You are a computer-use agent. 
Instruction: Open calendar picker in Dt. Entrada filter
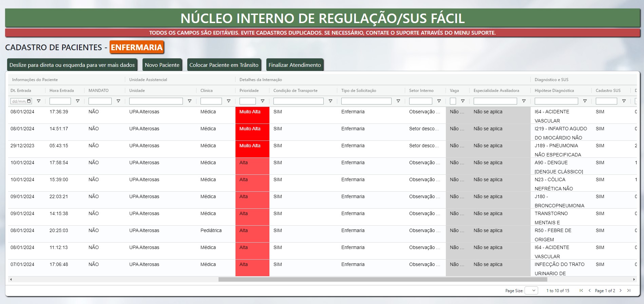click(29, 101)
